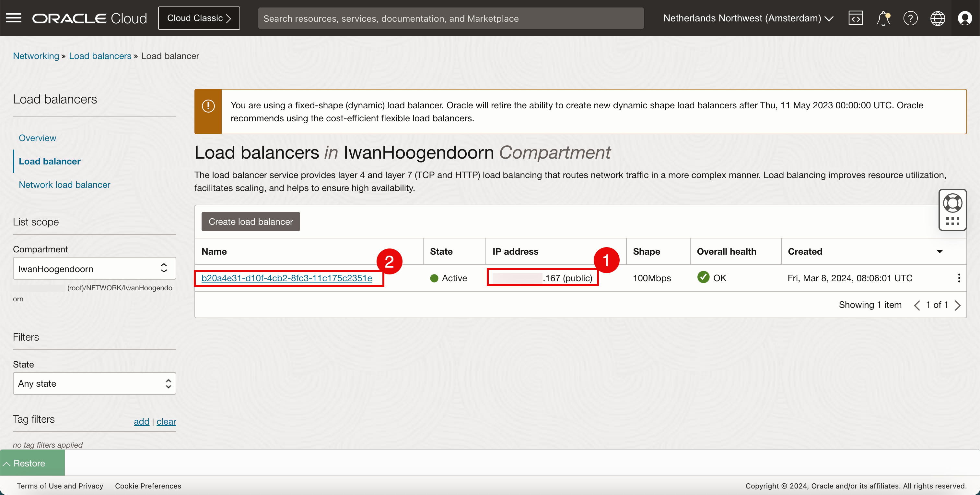Open the State filter Any state dropdown

pyautogui.click(x=94, y=383)
